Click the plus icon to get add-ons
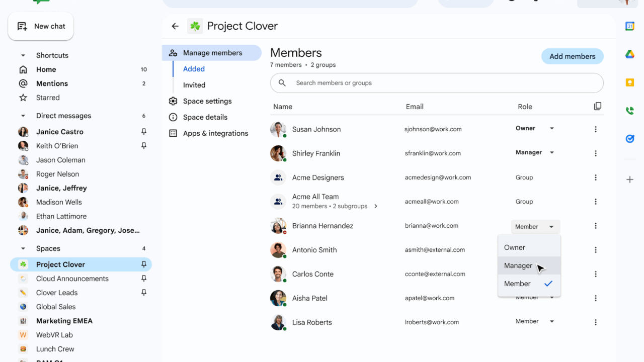The height and width of the screenshot is (362, 644). point(629,179)
